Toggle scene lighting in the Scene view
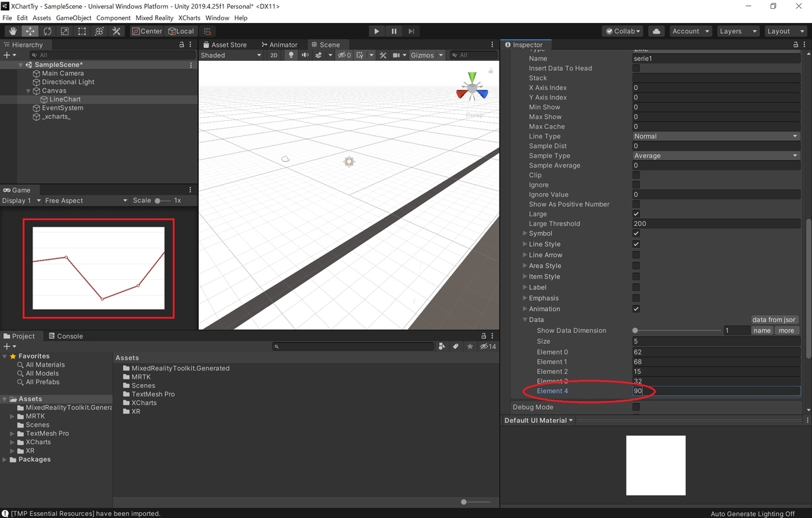Screen dimensions: 812x518 (290, 55)
